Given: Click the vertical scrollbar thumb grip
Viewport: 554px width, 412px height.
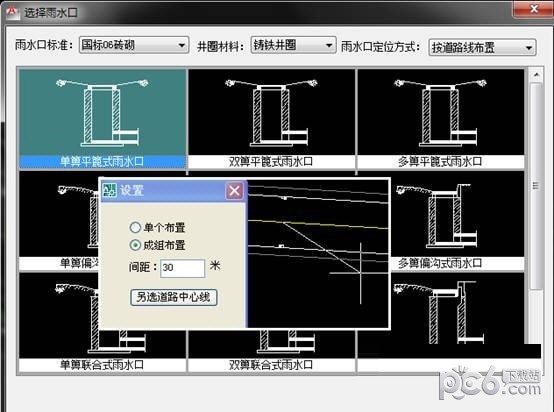Looking at the screenshot, I should [x=536, y=185].
